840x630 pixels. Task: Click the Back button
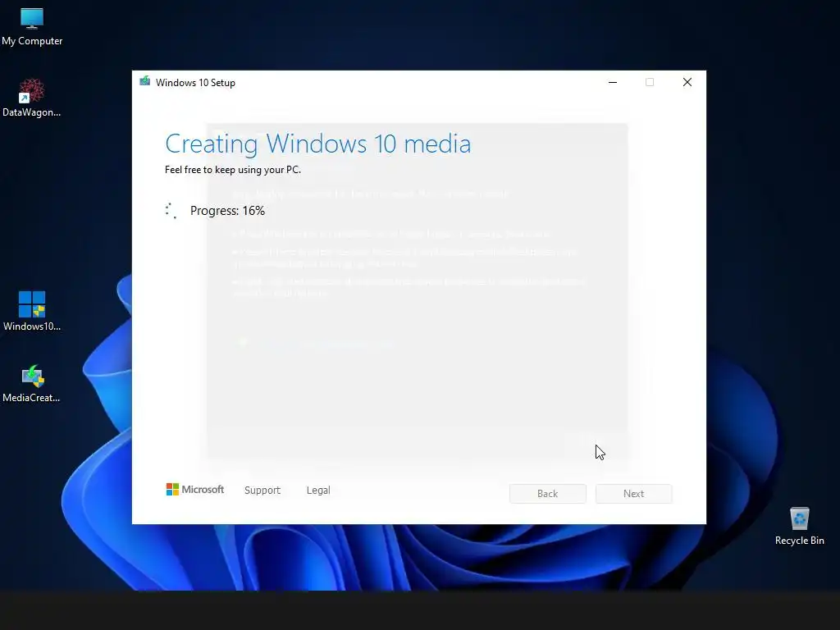click(547, 493)
